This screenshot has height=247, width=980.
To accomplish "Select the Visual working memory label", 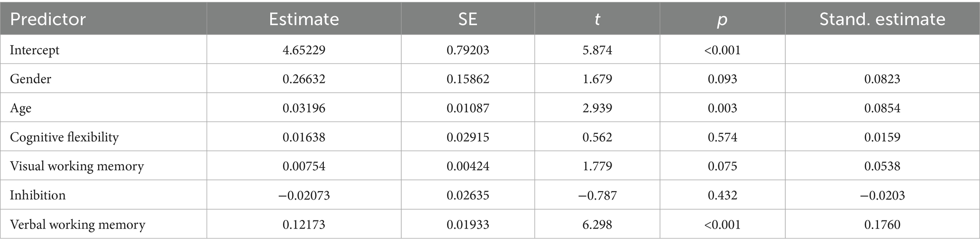I will (x=76, y=166).
